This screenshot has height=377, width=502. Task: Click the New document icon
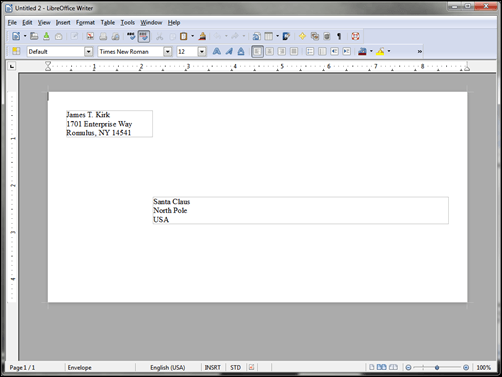pyautogui.click(x=16, y=36)
